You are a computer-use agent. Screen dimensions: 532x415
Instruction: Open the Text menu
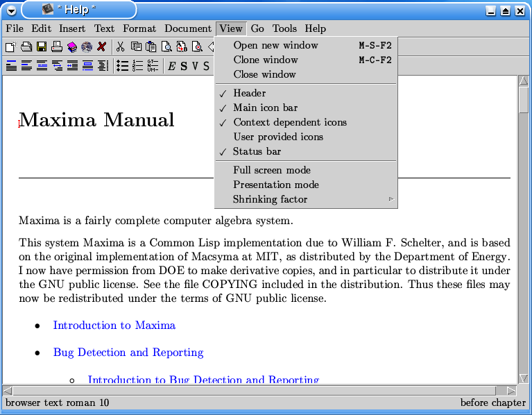pyautogui.click(x=104, y=28)
